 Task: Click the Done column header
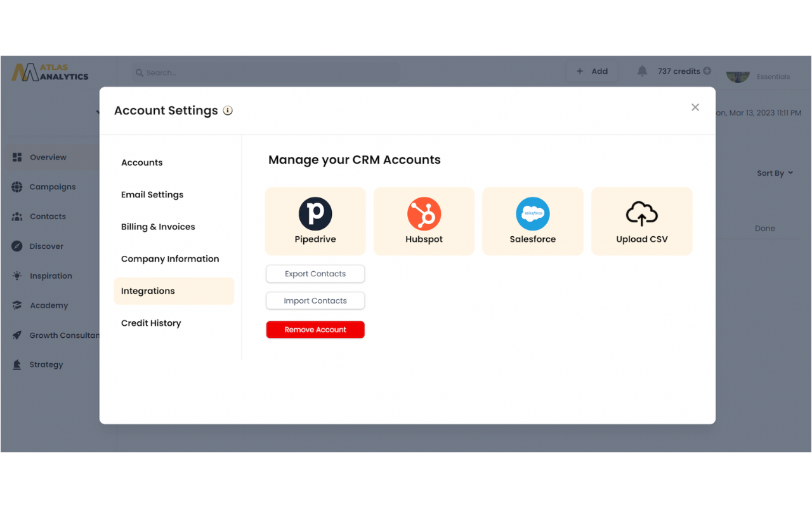pyautogui.click(x=764, y=229)
